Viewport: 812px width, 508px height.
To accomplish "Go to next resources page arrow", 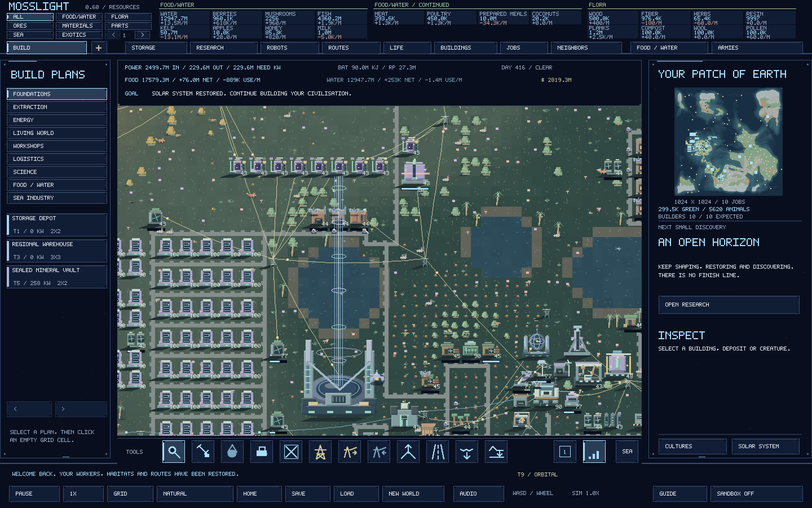I will [x=142, y=35].
